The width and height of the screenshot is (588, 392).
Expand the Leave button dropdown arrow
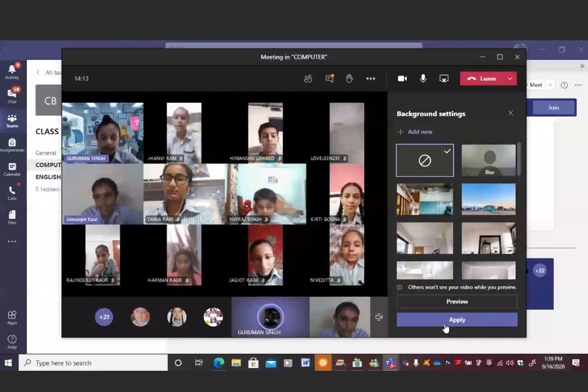pyautogui.click(x=510, y=78)
